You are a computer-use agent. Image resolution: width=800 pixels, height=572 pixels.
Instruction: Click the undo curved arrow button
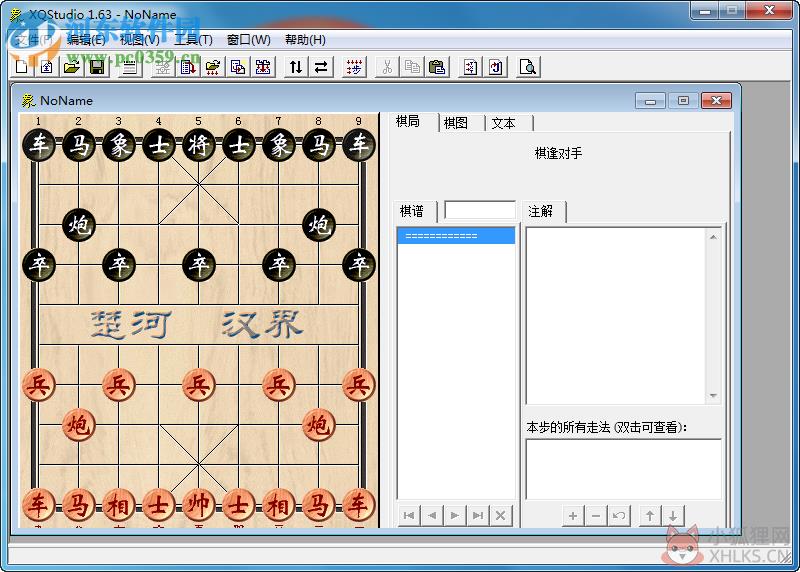[619, 516]
